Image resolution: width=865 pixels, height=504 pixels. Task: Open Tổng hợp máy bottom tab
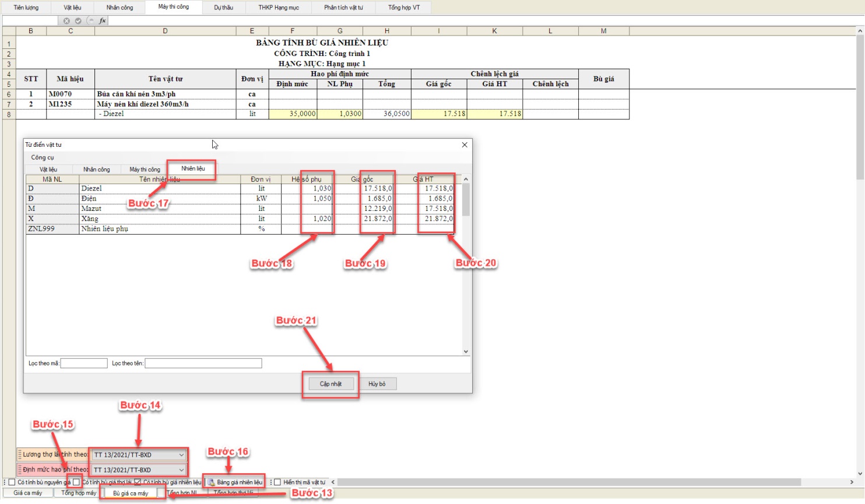79,493
